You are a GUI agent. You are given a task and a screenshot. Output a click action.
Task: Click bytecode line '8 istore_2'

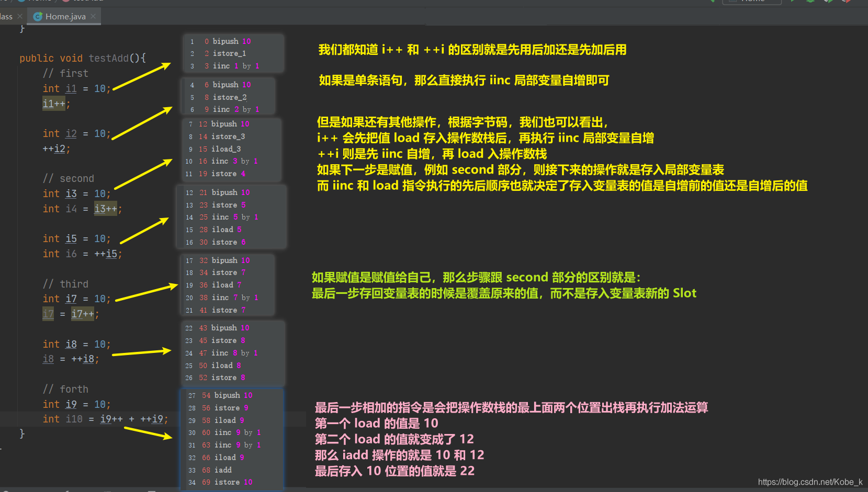[x=226, y=97]
